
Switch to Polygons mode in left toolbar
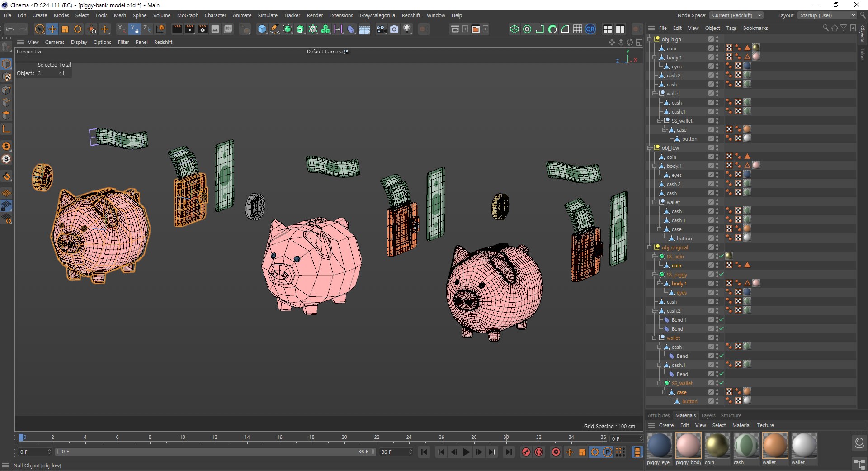point(6,115)
